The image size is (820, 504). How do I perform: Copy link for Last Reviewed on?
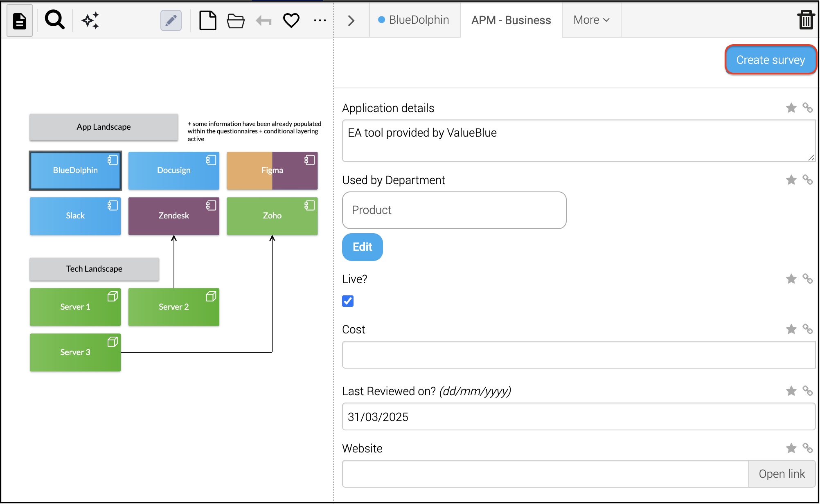click(808, 391)
